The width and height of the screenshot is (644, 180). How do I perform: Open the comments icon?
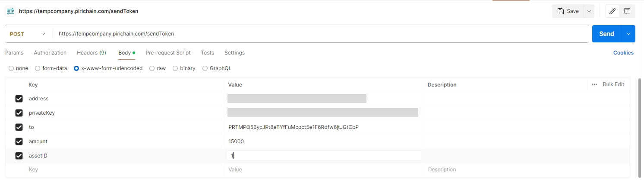627,11
